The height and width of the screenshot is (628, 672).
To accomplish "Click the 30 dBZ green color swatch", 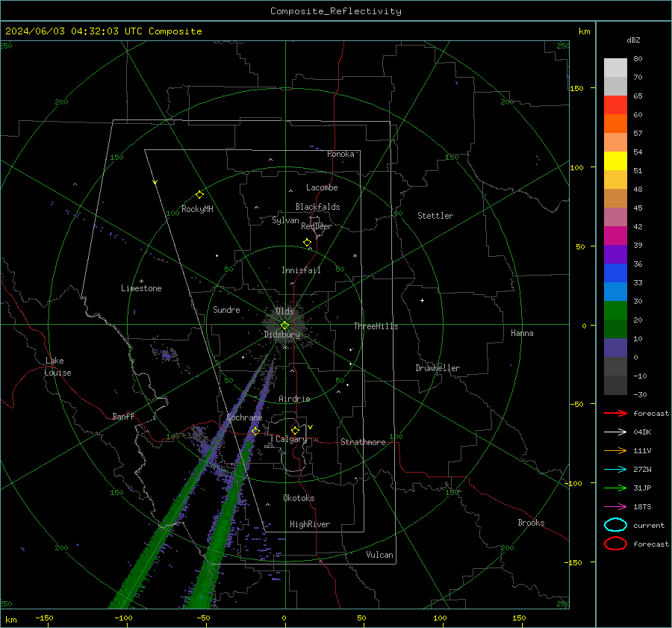I will point(615,310).
